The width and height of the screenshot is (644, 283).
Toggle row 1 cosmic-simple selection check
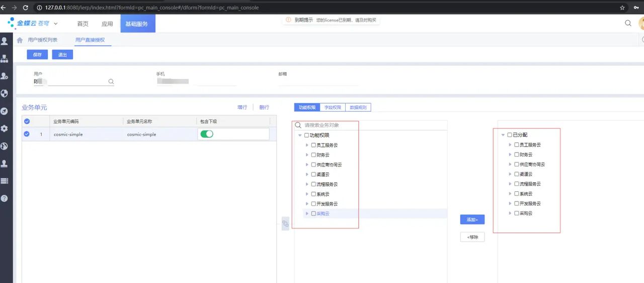pos(27,134)
